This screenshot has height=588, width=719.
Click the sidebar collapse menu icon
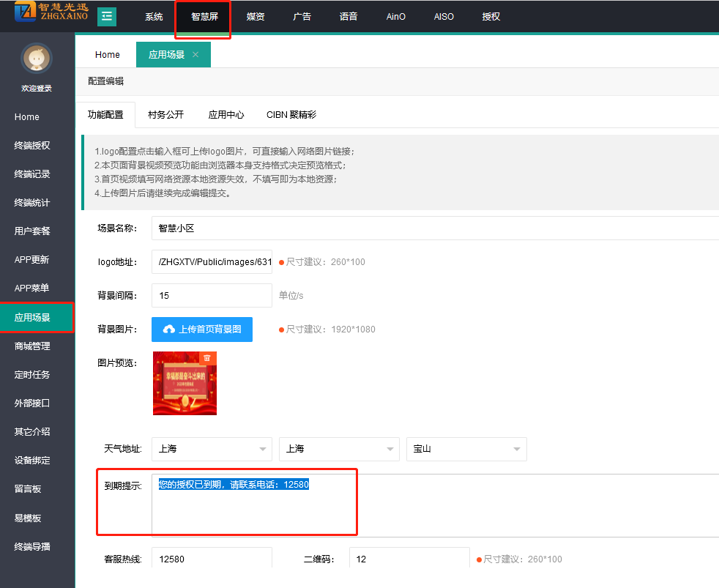coord(107,16)
